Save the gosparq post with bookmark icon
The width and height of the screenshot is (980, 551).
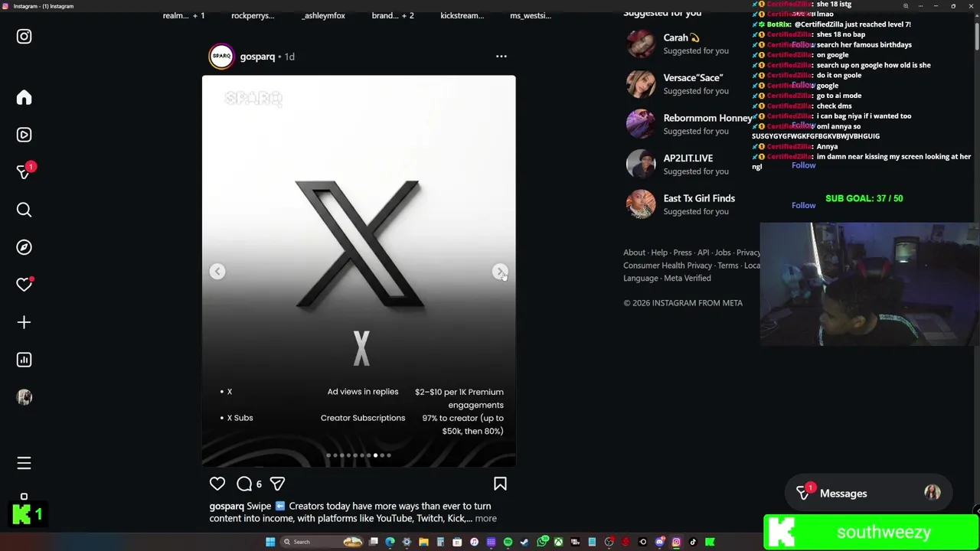click(x=500, y=484)
